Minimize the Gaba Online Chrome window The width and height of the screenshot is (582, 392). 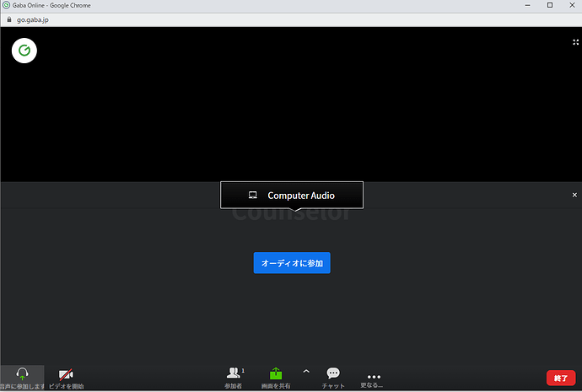[x=527, y=5]
